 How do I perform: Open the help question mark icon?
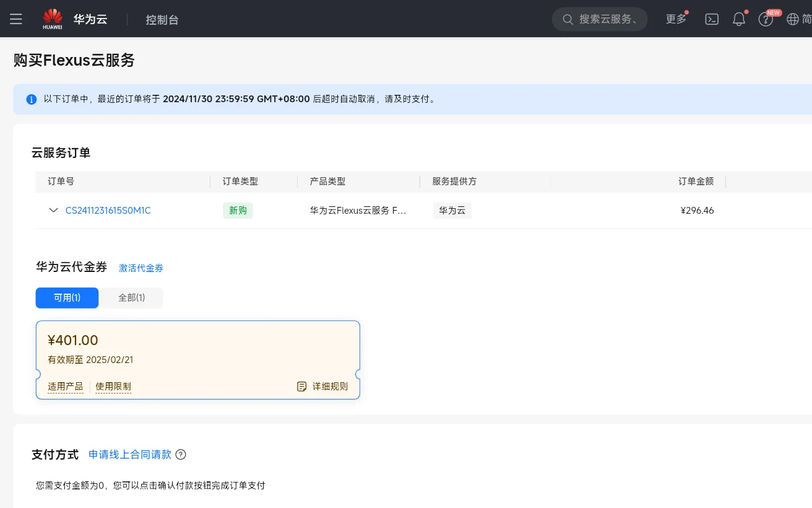766,20
